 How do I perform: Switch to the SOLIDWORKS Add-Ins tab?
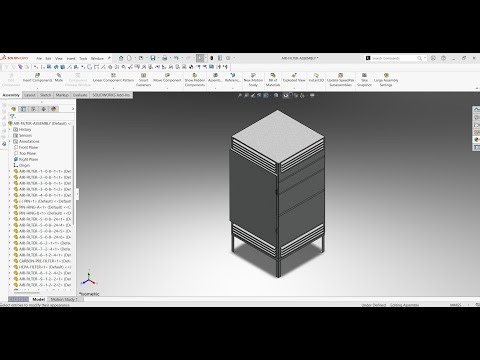[x=111, y=95]
